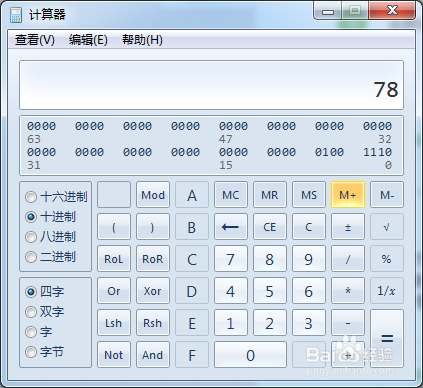Click the Xor logic button
This screenshot has width=423, height=388.
point(153,291)
